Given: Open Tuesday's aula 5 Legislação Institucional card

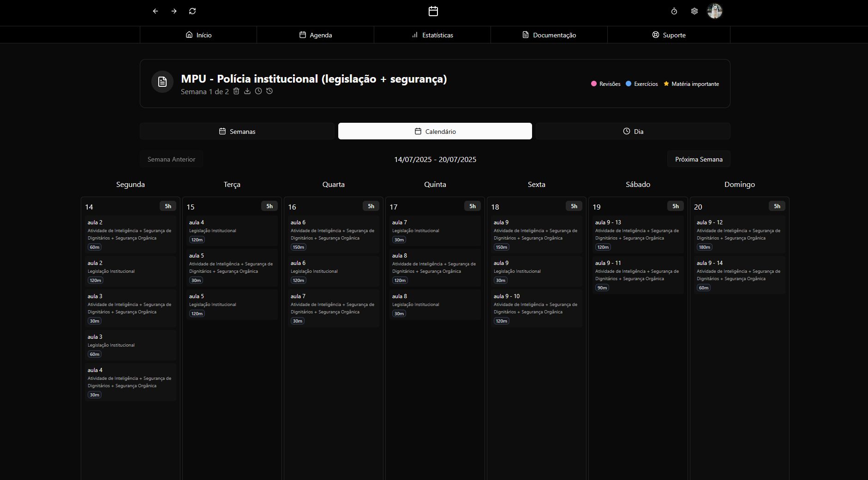Looking at the screenshot, I should point(232,305).
